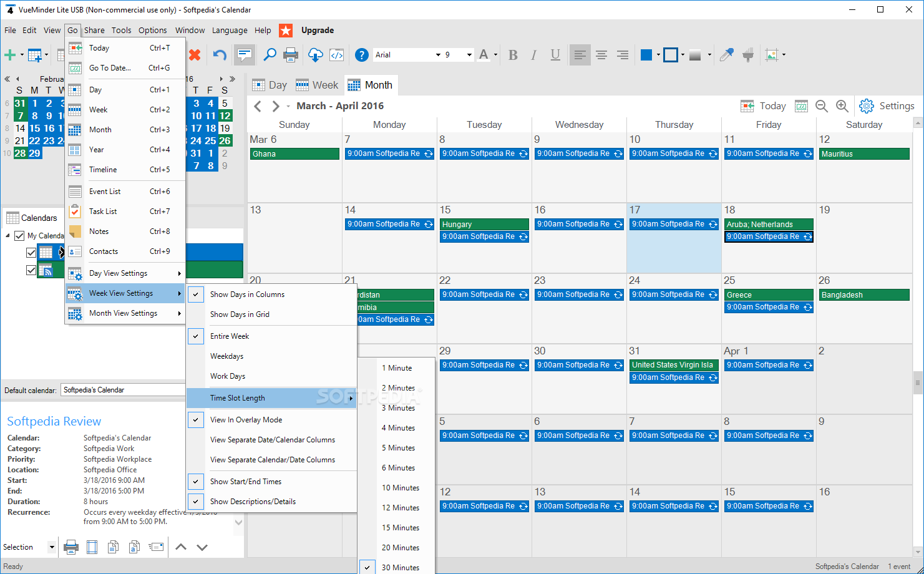Open the font name Arial dropdown
The width and height of the screenshot is (924, 574).
438,55
